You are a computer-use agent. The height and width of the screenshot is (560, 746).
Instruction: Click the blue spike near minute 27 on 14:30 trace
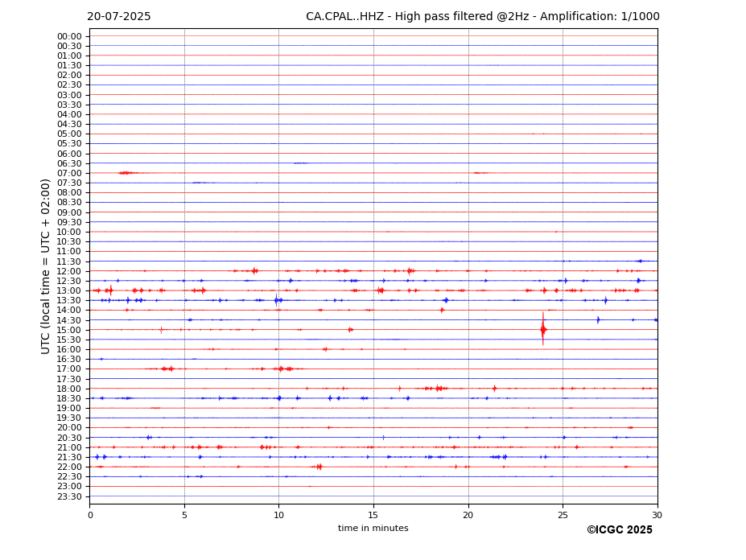[599, 319]
